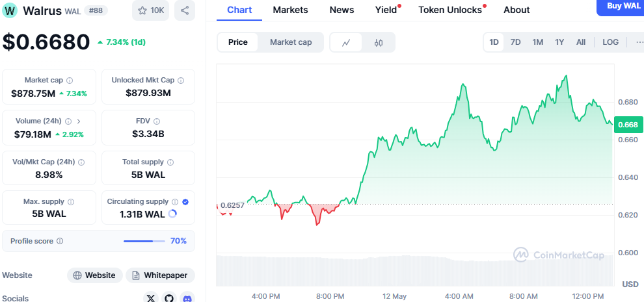Click the Walrus W logo icon

pyautogui.click(x=10, y=10)
